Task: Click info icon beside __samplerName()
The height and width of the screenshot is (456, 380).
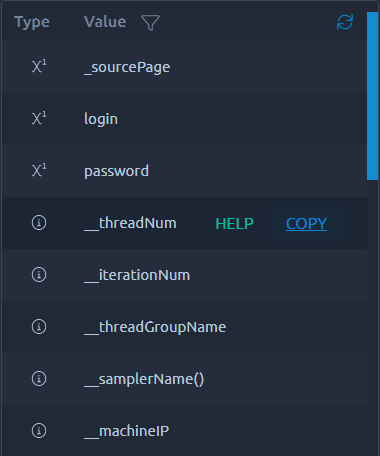Action: [39, 378]
